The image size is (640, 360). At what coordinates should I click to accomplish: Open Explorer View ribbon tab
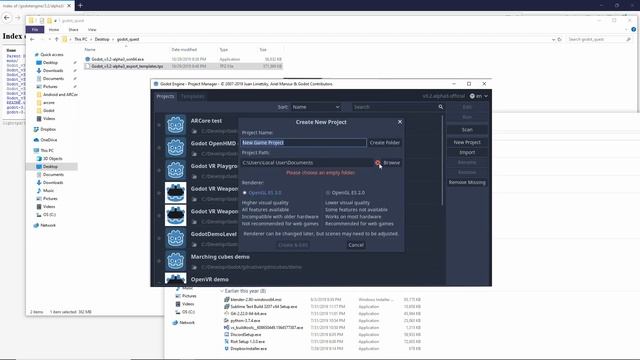click(x=92, y=29)
